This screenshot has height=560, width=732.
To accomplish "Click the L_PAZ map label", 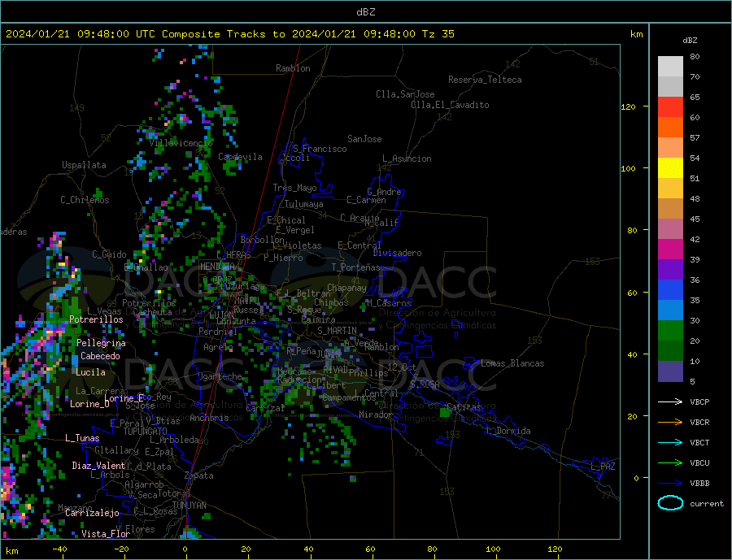I will 603,467.
